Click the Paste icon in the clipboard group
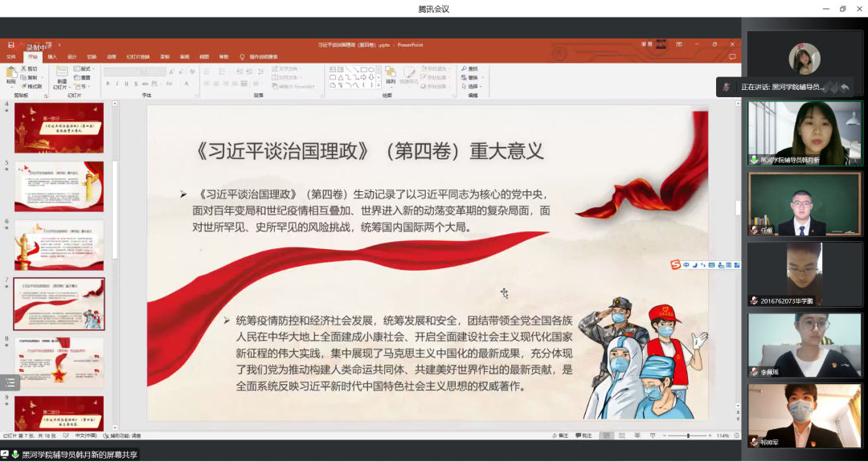The image size is (868, 462). [x=11, y=73]
